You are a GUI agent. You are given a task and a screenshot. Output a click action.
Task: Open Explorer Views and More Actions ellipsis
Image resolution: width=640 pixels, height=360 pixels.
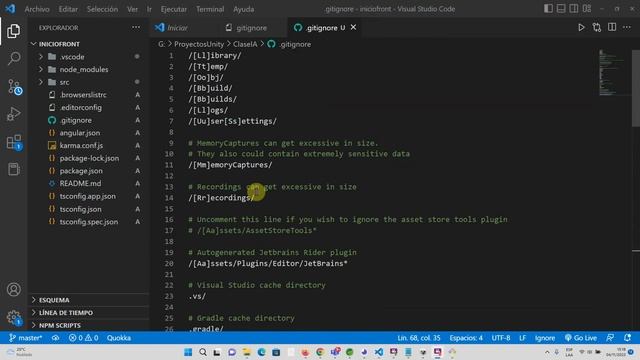(x=136, y=27)
